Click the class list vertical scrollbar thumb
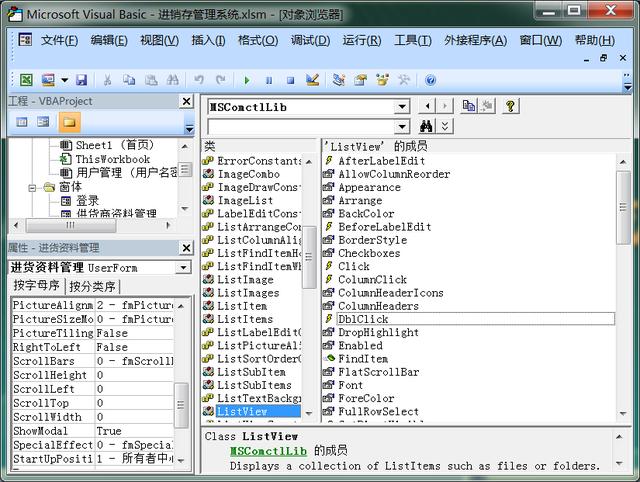 [x=309, y=257]
